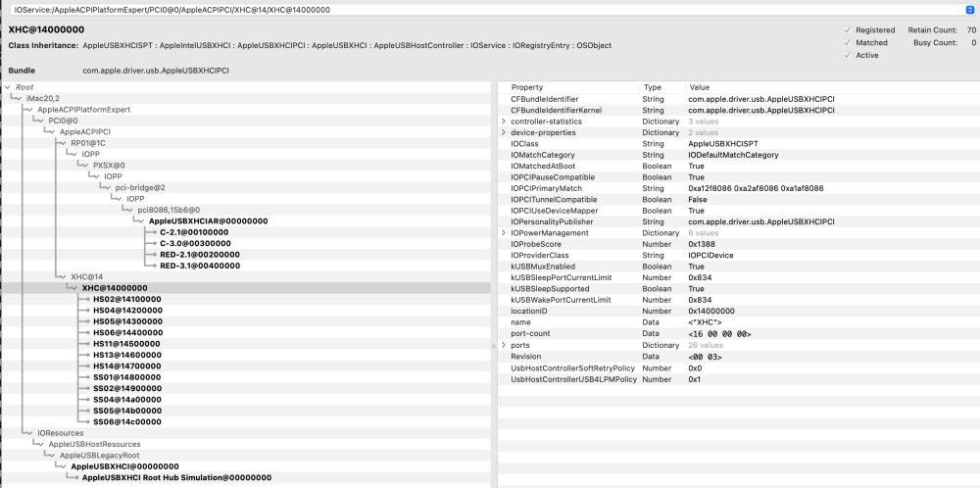
Task: Select the IOClass property row
Action: [x=738, y=144]
